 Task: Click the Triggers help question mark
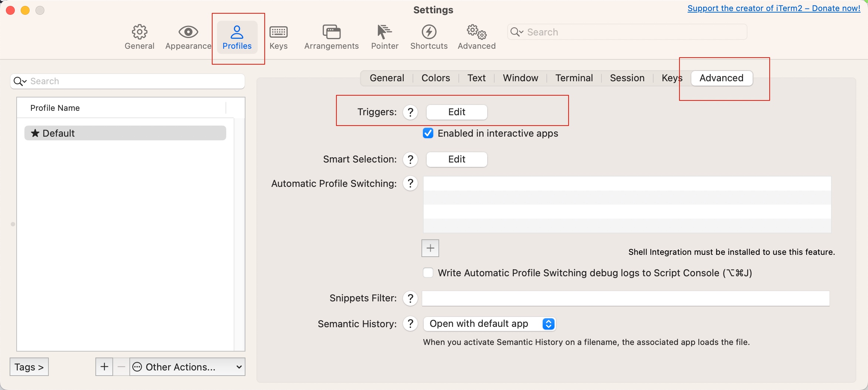tap(410, 112)
